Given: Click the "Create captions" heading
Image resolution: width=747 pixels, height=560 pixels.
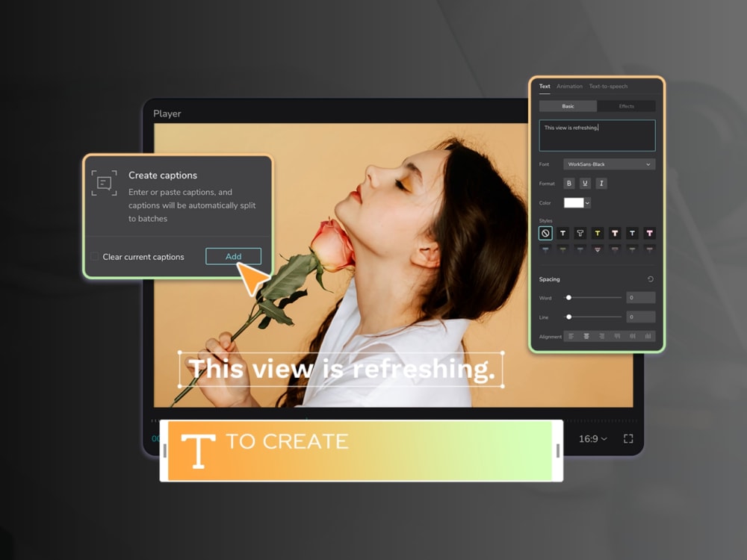Looking at the screenshot, I should 163,175.
